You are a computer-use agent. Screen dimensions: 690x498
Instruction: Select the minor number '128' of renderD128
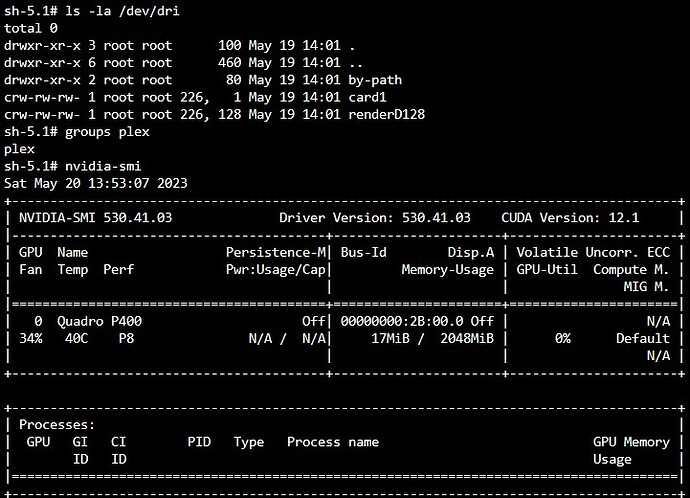coord(230,114)
